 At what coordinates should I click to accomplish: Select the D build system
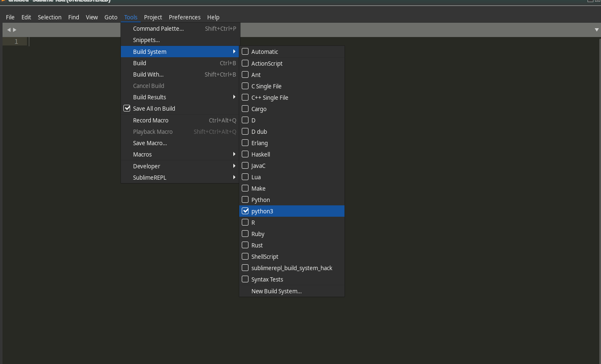[x=292, y=120]
